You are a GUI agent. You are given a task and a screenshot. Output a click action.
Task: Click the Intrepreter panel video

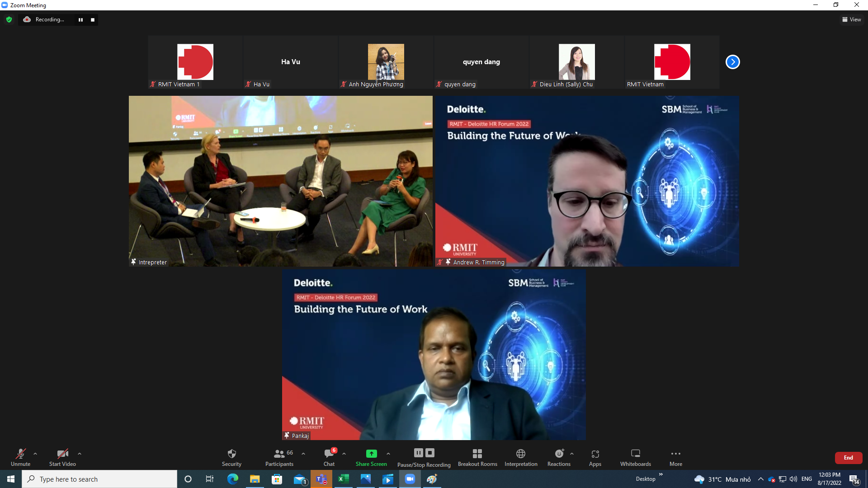pos(281,181)
